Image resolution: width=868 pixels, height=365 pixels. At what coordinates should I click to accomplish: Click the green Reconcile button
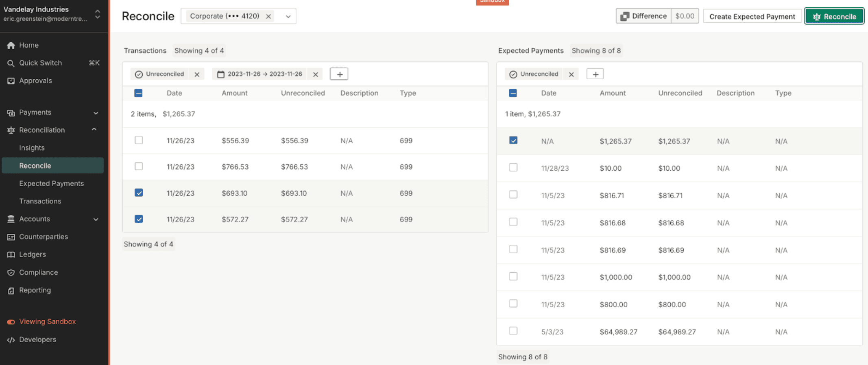pyautogui.click(x=834, y=17)
